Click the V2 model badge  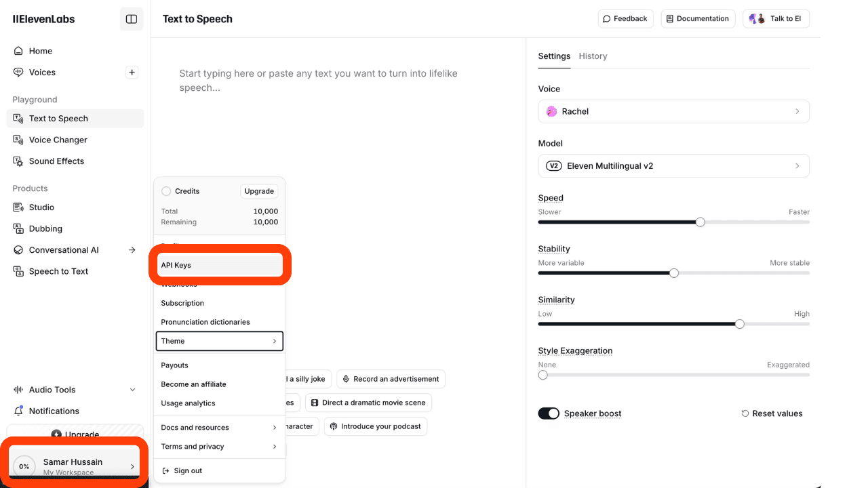554,166
